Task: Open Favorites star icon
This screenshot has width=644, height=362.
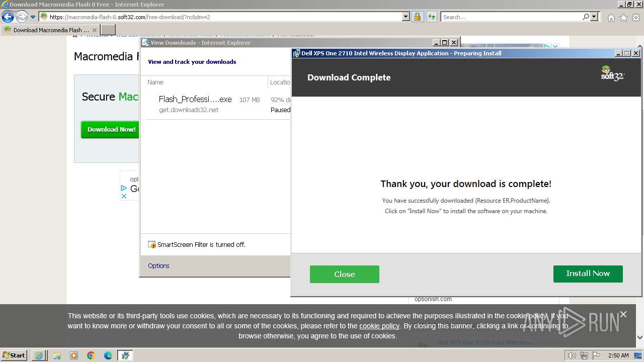Action: [623, 18]
